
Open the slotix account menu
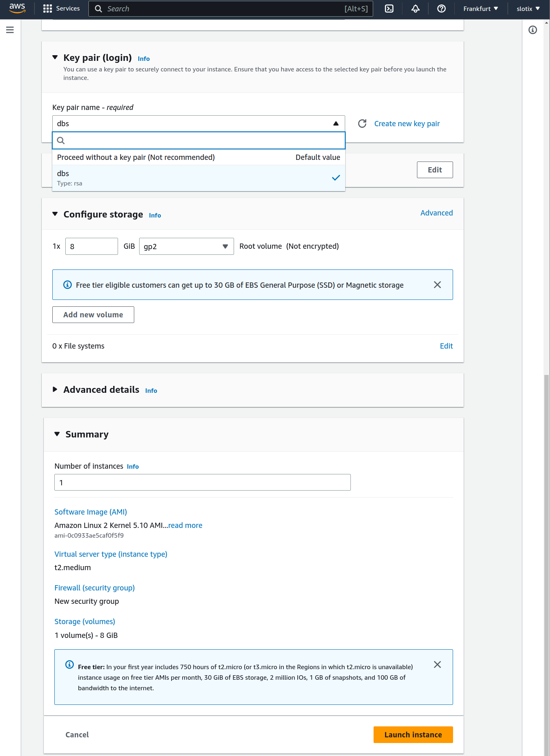[528, 9]
